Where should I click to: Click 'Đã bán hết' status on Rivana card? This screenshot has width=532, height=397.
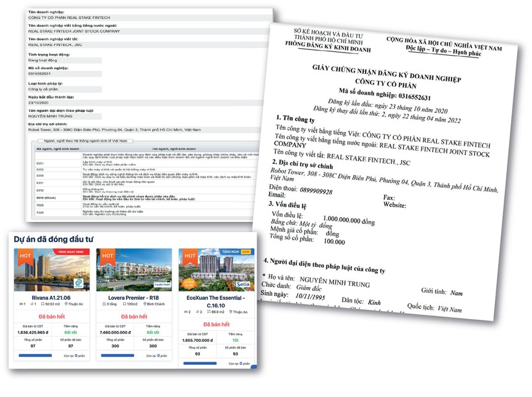coord(53,317)
